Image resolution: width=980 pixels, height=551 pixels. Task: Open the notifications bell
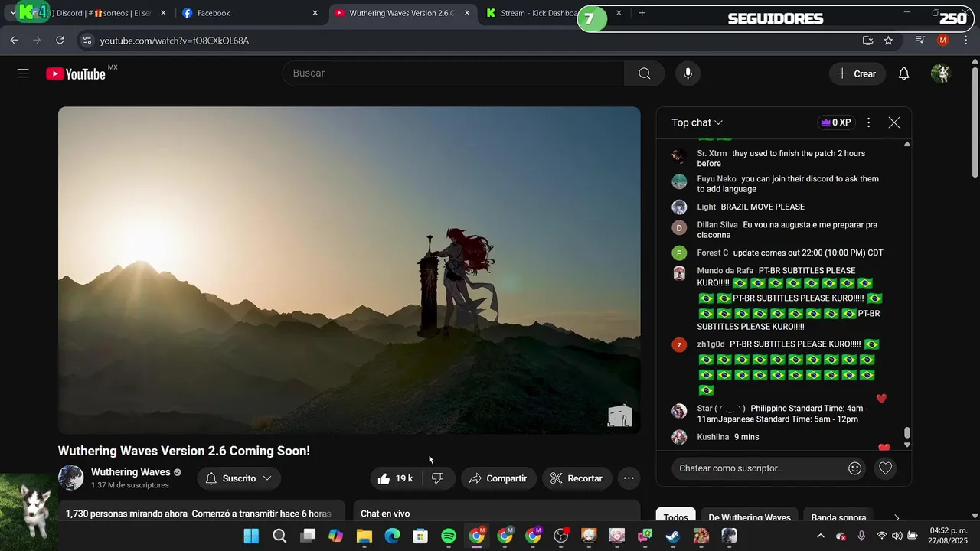903,73
